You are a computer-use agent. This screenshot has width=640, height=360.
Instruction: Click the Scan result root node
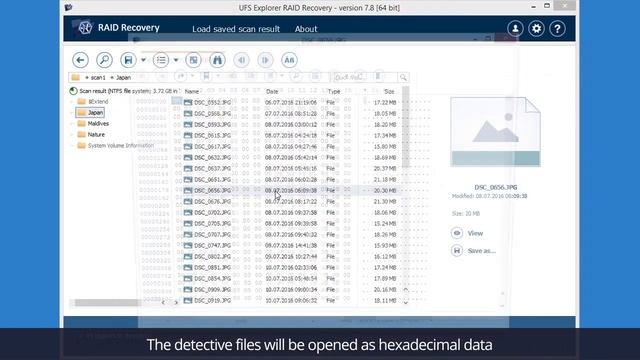point(124,91)
